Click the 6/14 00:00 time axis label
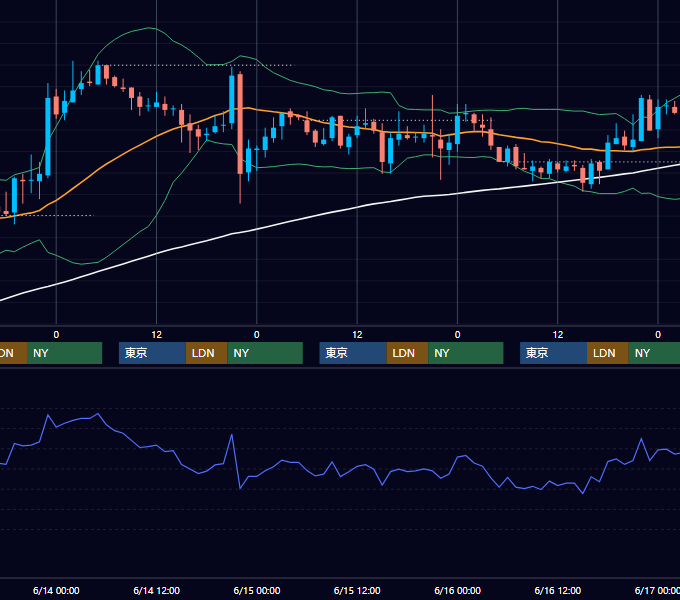680x600 pixels. tap(56, 590)
